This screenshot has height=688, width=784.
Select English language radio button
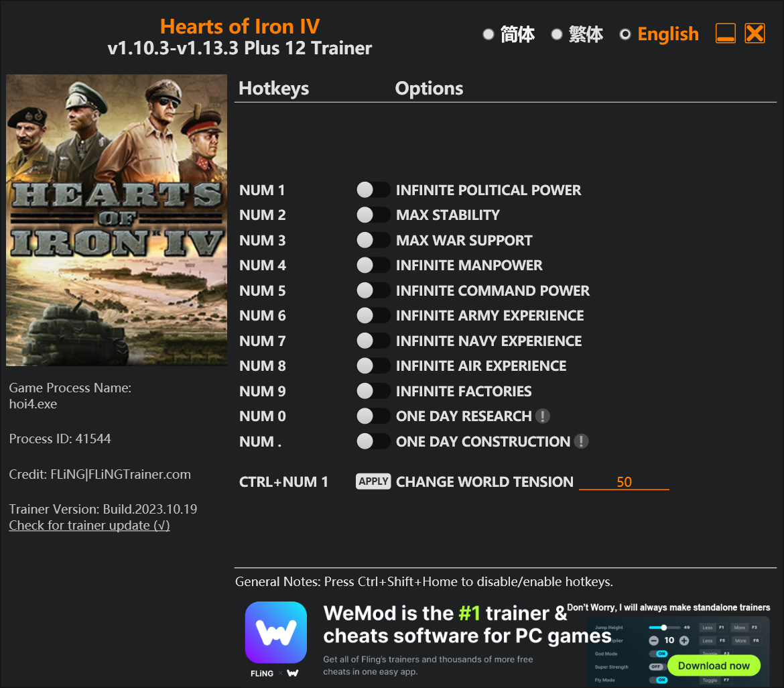[x=625, y=34]
